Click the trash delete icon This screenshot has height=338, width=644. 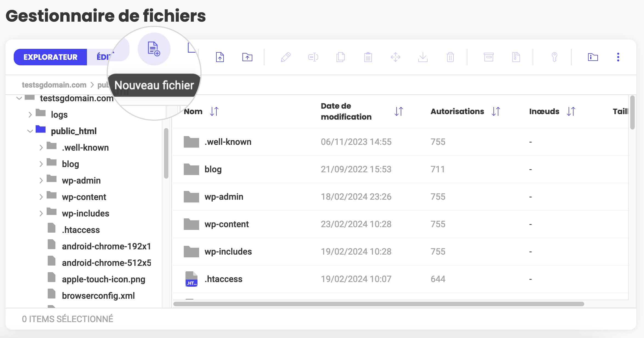point(450,57)
